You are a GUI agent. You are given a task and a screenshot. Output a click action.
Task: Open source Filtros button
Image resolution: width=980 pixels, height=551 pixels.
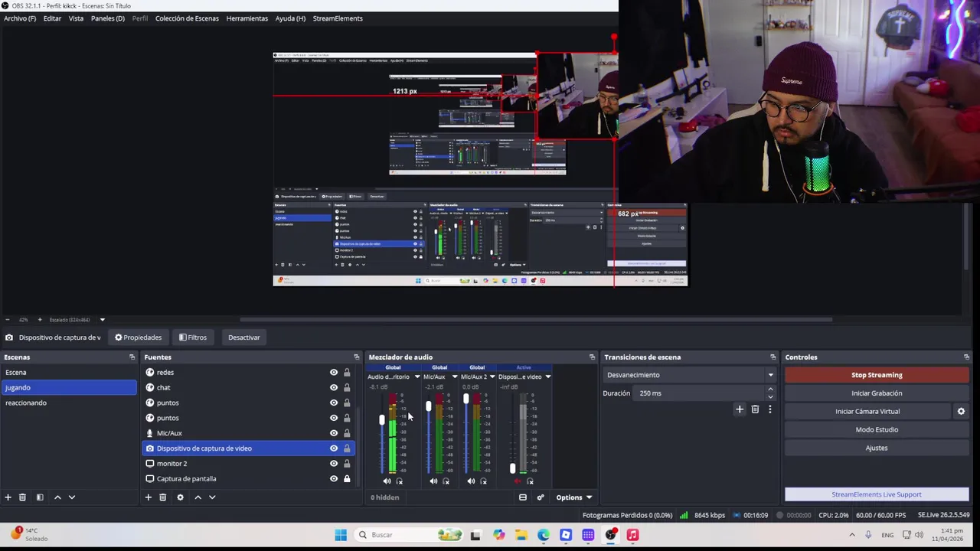193,337
